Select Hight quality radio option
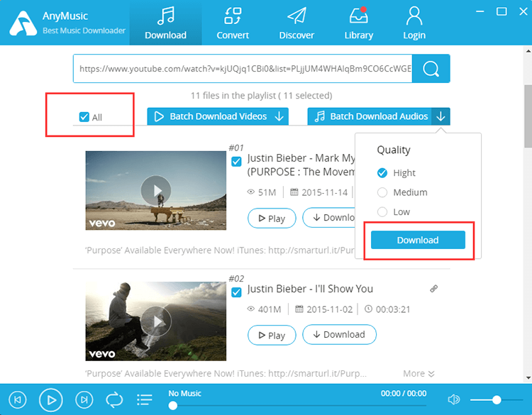This screenshot has height=415, width=532. click(x=382, y=173)
